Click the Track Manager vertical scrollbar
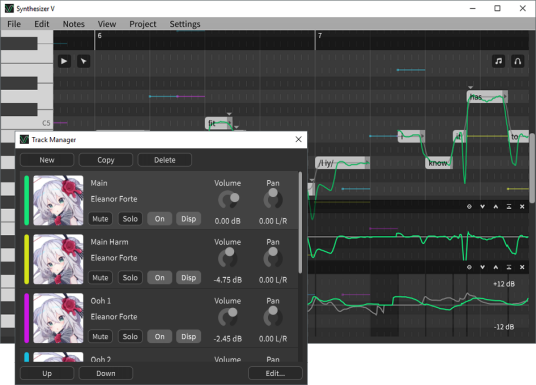 pyautogui.click(x=300, y=222)
